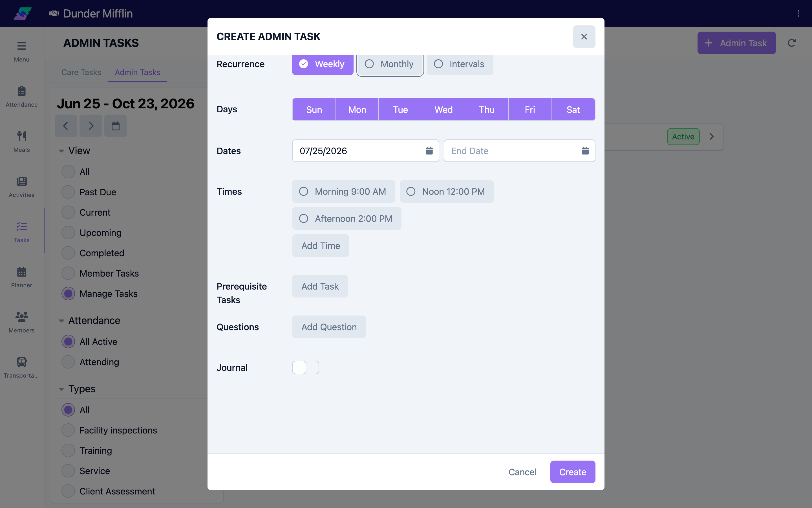Click Create to save admin task

[x=573, y=472]
